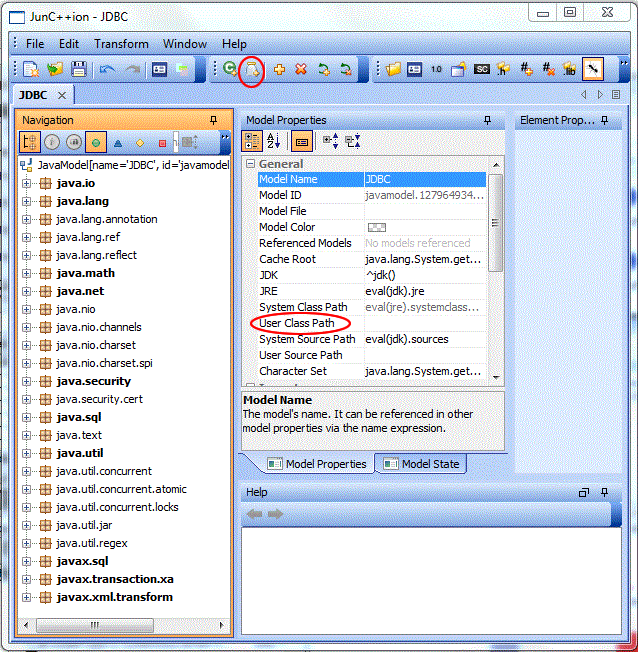Screen dimensions: 638x652
Task: Click the .lib library icon
Action: tap(570, 69)
